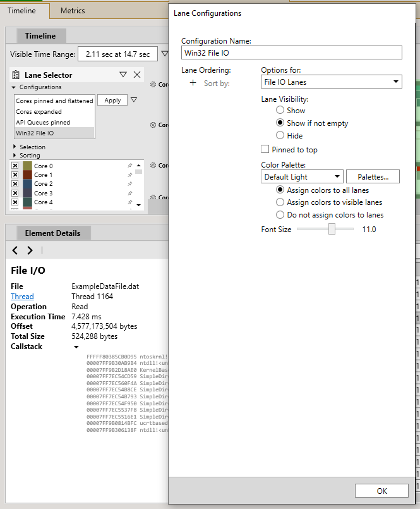Open the third Core lane gear settings
Viewport: 420px width, 509px height.
click(153, 166)
